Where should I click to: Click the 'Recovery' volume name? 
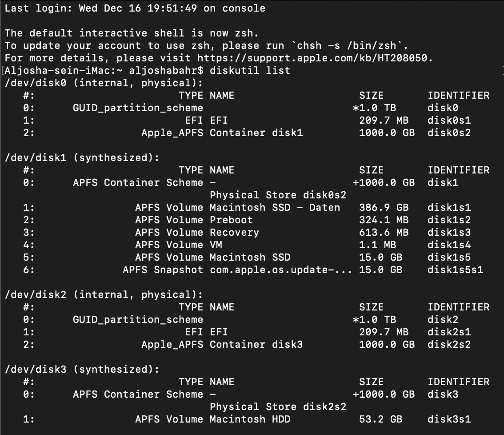(234, 232)
